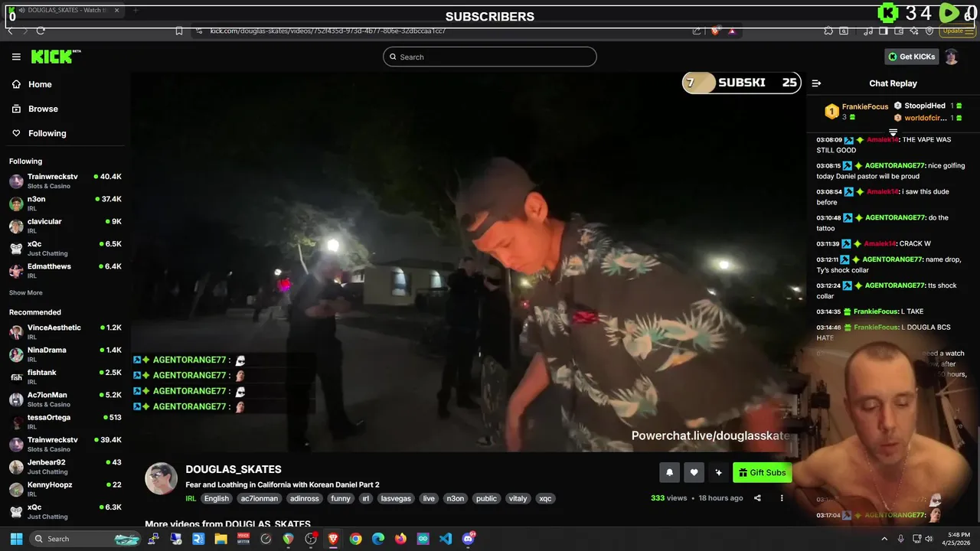Open the music playlist toolbar icon
Screen dimensions: 980x551
coord(868,31)
